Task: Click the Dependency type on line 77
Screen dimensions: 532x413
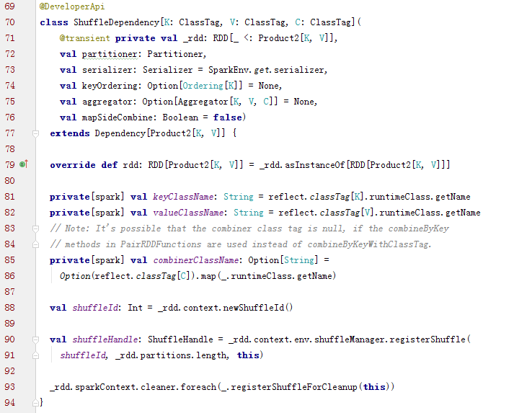Action: point(120,133)
